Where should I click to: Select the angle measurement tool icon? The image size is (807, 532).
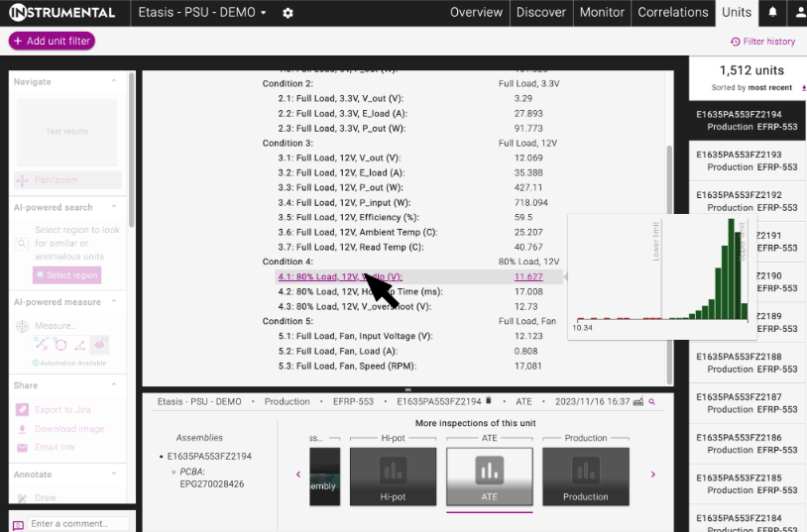[x=79, y=345]
